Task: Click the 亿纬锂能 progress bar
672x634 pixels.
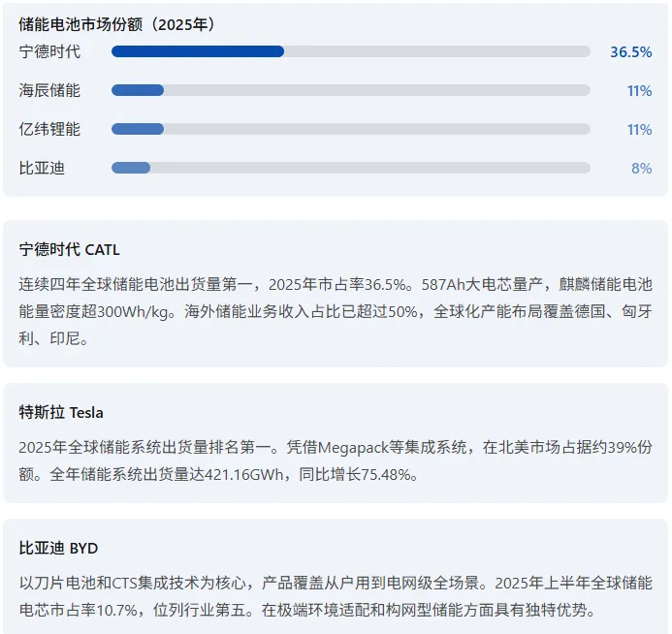Action: tap(350, 129)
